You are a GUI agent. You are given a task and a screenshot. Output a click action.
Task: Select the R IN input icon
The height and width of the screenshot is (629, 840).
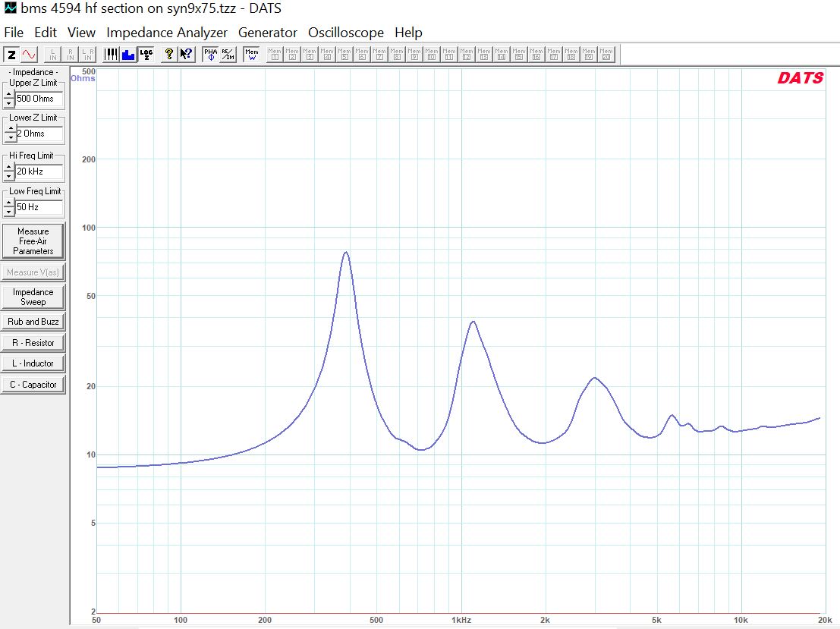click(70, 55)
